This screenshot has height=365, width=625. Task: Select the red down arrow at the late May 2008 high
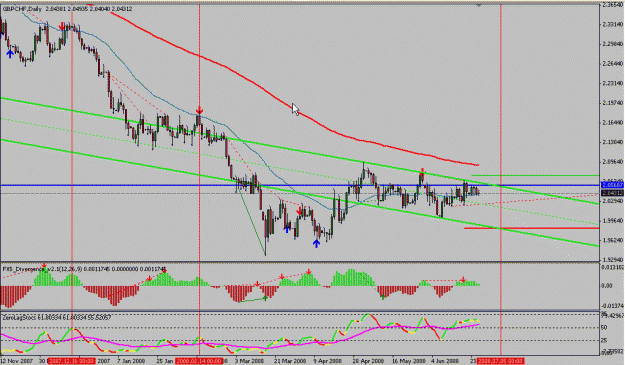[x=423, y=173]
